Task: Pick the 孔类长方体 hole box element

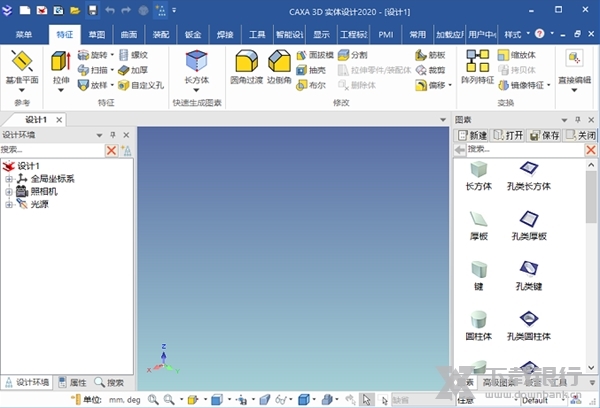Action: pyautogui.click(x=529, y=176)
